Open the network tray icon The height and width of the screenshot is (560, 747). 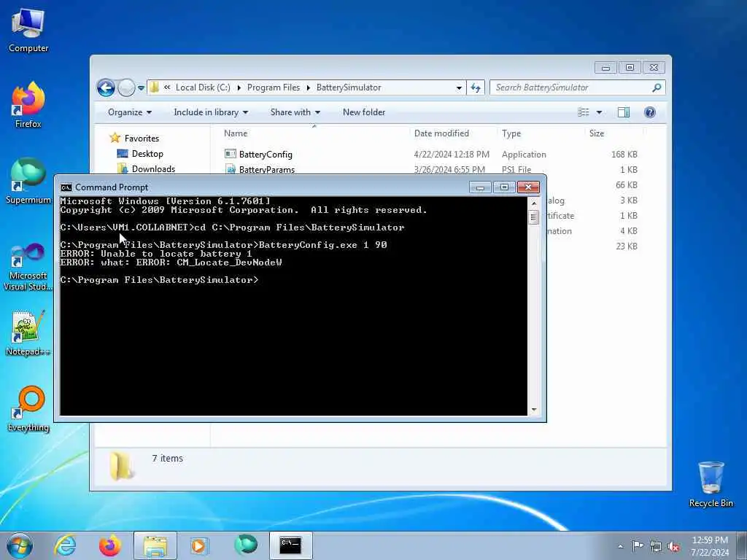(x=656, y=546)
